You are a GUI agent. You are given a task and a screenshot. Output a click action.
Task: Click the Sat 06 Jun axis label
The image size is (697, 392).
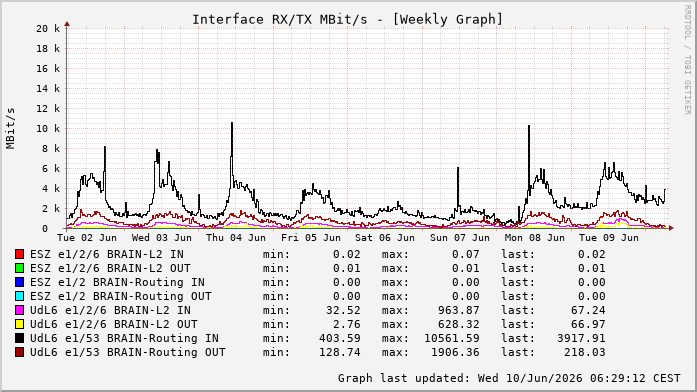pyautogui.click(x=385, y=238)
